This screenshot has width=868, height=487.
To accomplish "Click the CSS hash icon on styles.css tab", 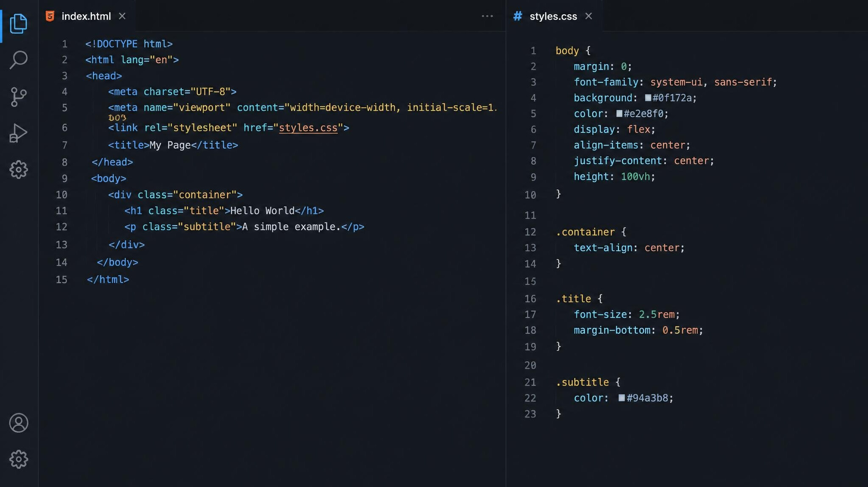I will pos(517,16).
